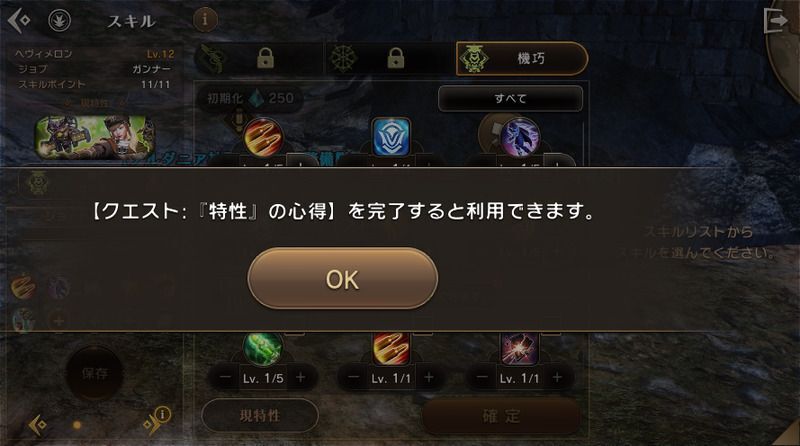
Task: Open the info icon next to スキル
Action: (x=205, y=19)
